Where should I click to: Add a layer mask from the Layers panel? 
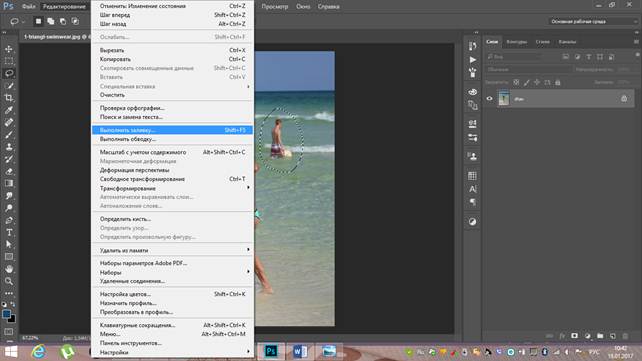tap(574, 336)
